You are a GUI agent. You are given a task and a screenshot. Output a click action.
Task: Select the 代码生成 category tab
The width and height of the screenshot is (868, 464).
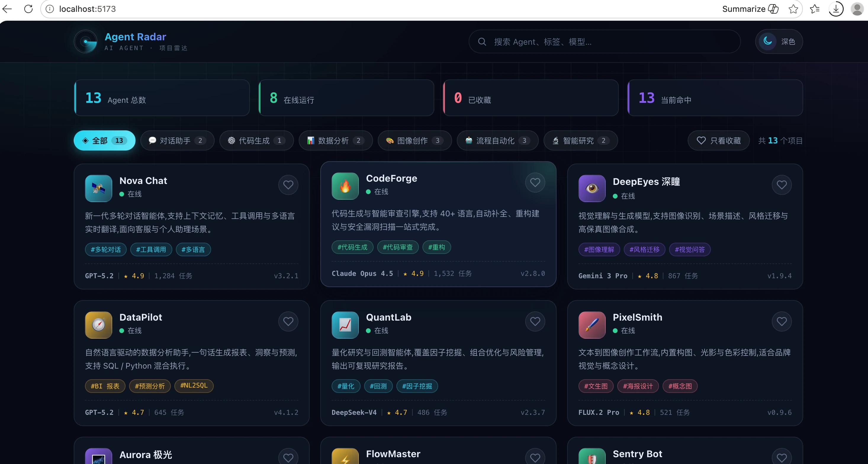[x=256, y=141]
